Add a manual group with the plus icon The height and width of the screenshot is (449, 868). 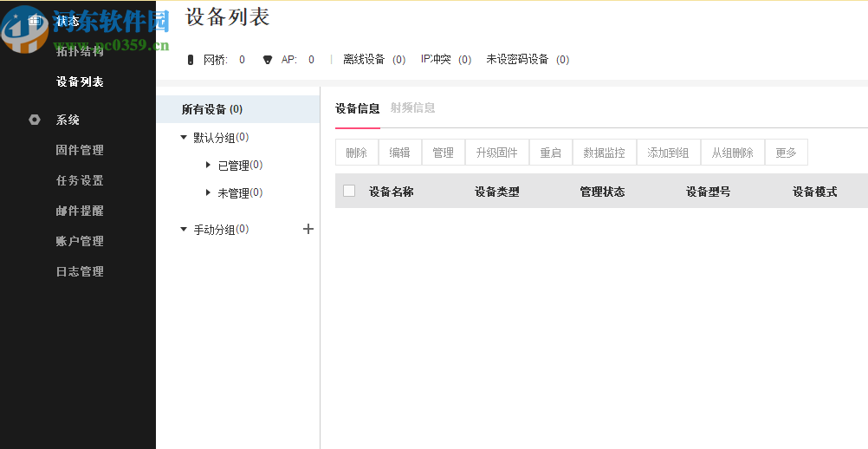(x=308, y=229)
